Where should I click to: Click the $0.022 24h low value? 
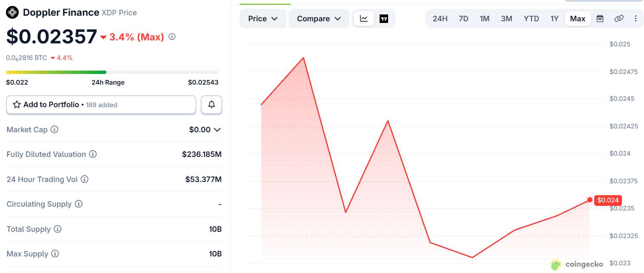[17, 82]
